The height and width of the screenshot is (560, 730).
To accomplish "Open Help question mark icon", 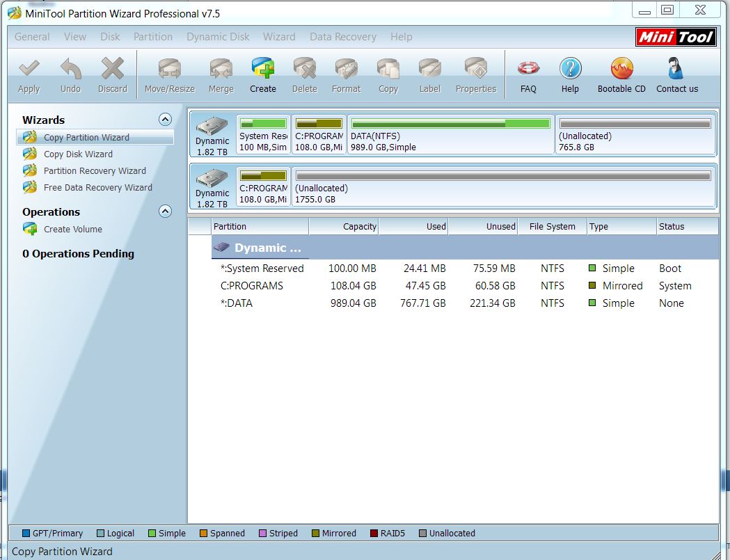I will click(x=570, y=68).
